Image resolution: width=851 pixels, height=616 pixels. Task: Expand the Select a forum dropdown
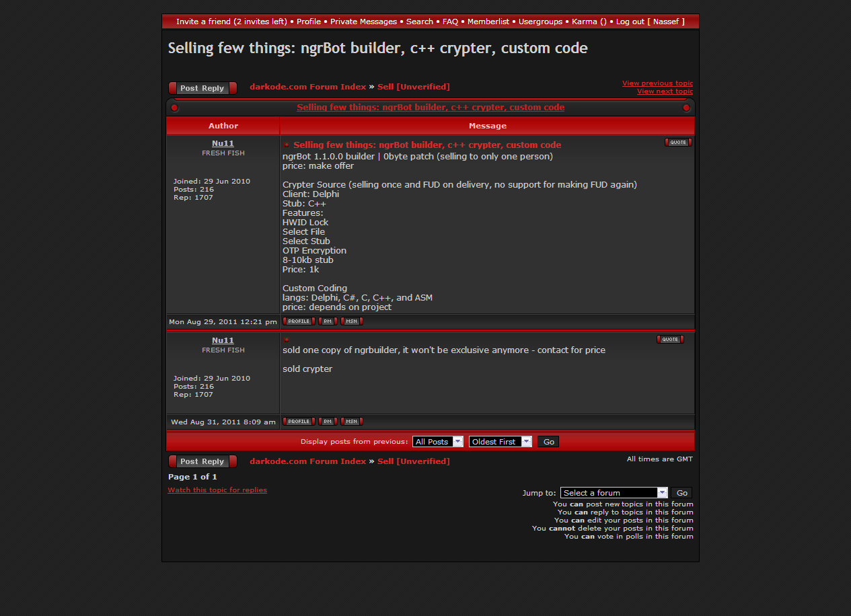[614, 493]
